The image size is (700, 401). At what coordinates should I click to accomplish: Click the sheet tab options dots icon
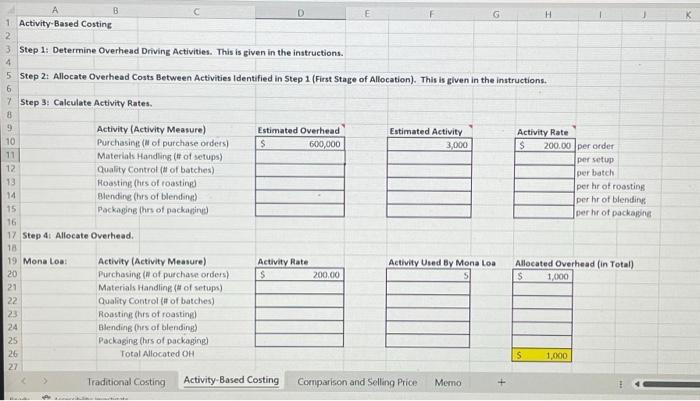(x=620, y=384)
